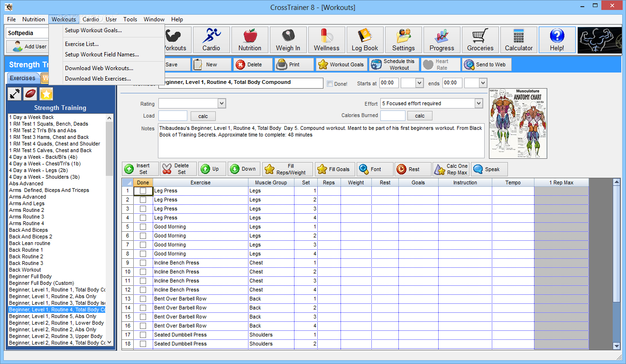Choose Download Web Exercises... entry
626x364 pixels.
pyautogui.click(x=98, y=79)
